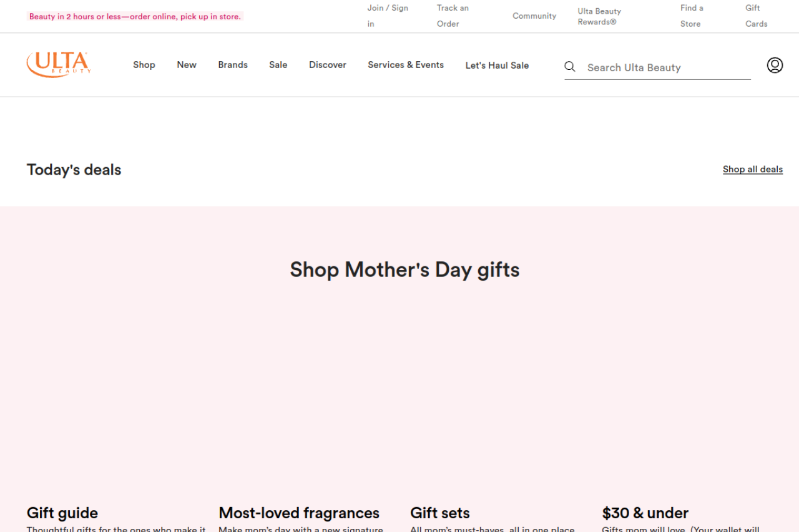The width and height of the screenshot is (799, 532).
Task: Open the Gift guide heading
Action: 62,513
